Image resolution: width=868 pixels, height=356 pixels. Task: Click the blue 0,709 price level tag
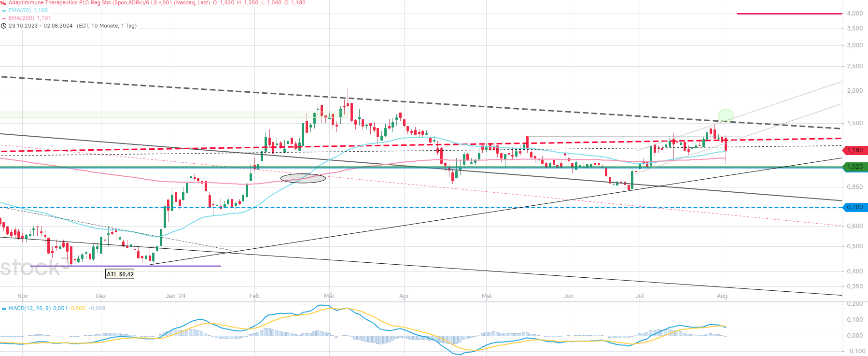click(855, 207)
